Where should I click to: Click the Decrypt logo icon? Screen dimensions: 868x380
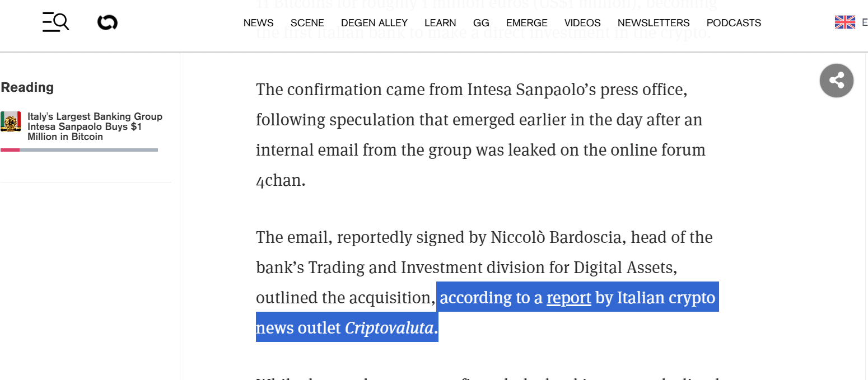pyautogui.click(x=106, y=22)
